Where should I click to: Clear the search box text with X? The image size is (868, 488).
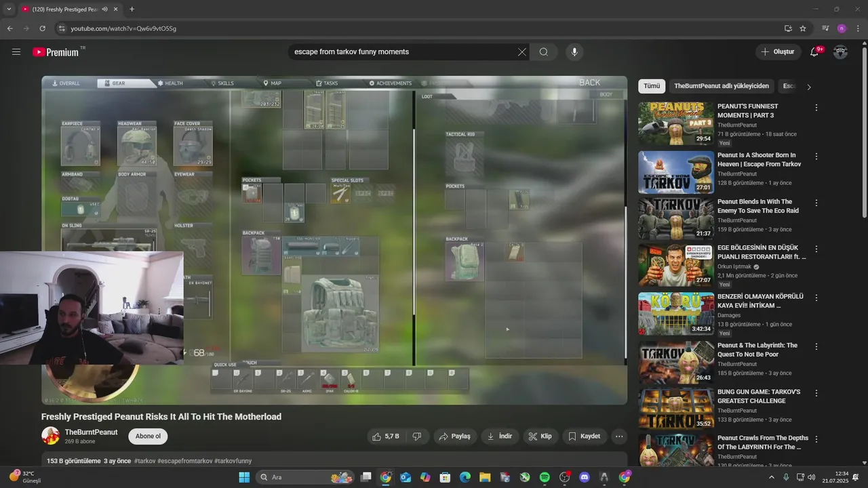coord(522,52)
